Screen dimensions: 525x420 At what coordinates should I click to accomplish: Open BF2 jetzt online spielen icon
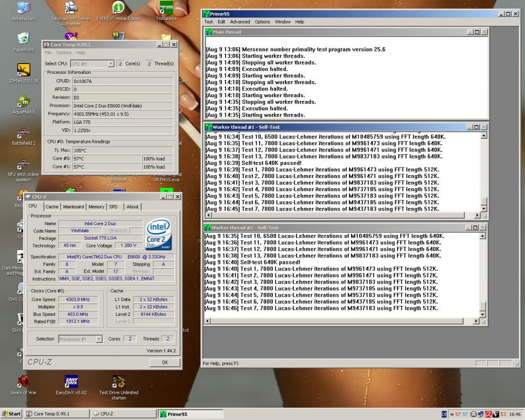pyautogui.click(x=23, y=171)
